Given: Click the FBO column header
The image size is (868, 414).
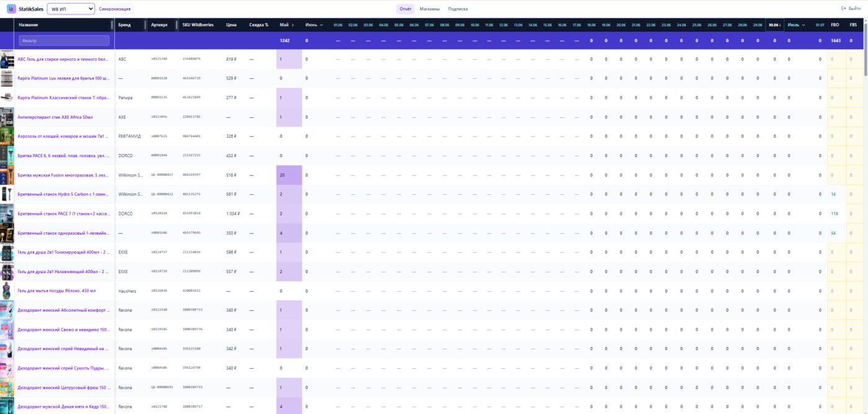Looking at the screenshot, I should point(835,25).
